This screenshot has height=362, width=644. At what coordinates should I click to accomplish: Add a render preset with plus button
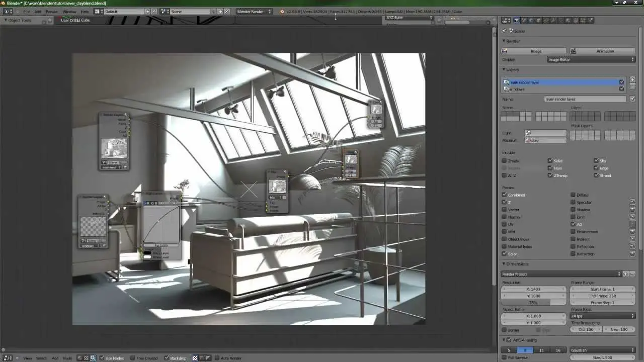(x=626, y=274)
